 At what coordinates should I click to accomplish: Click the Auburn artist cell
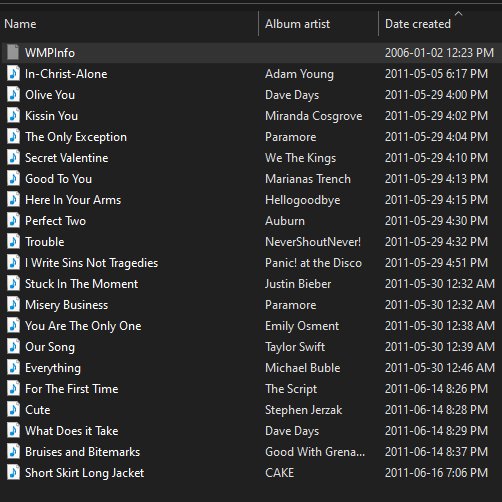click(285, 221)
